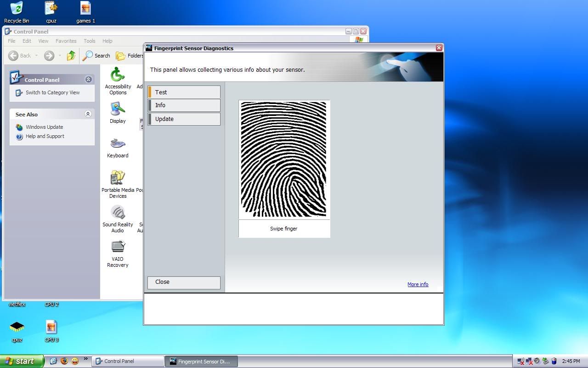Select the CPU 2 desktop label
Image resolution: width=588 pixels, height=368 pixels.
tap(51, 304)
